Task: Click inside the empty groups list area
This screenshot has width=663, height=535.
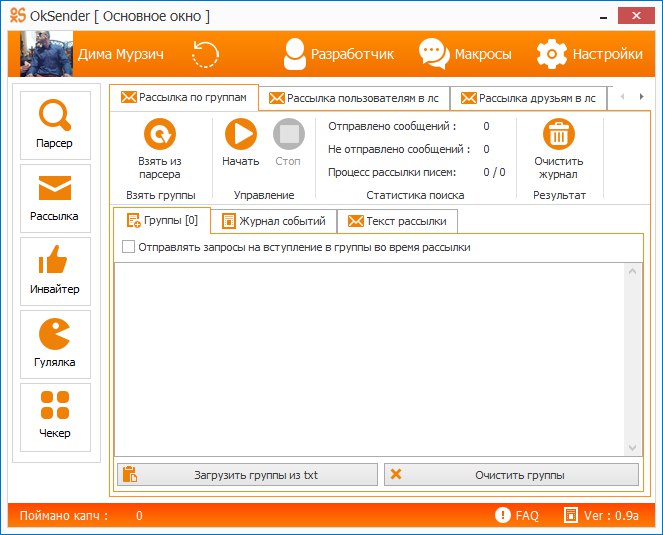Action: pos(370,359)
